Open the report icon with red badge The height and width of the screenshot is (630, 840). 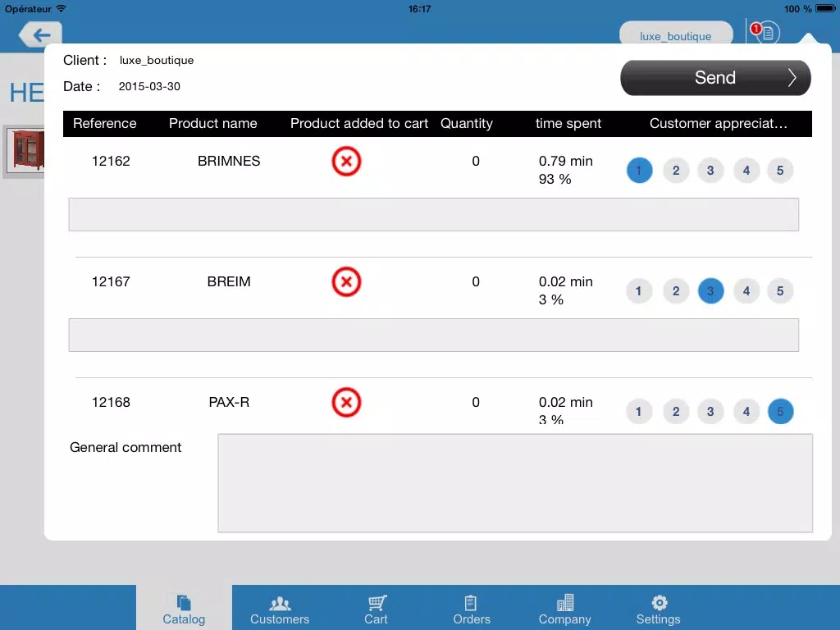pos(765,33)
